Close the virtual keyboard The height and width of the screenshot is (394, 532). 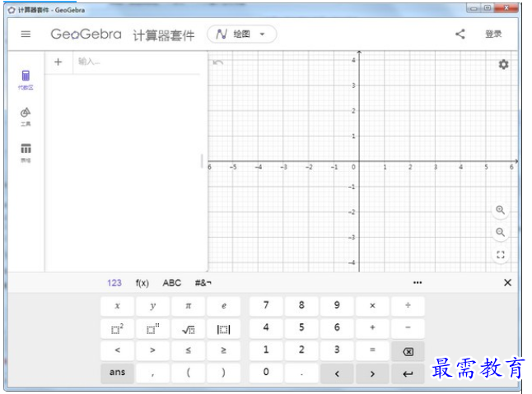[507, 282]
